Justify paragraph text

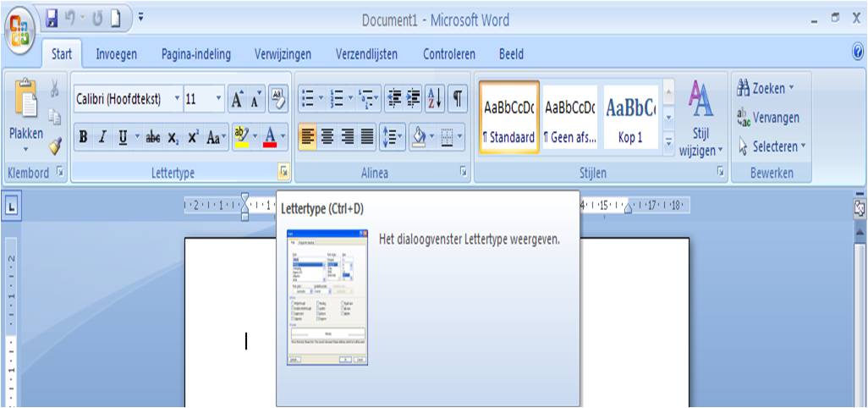click(x=367, y=136)
